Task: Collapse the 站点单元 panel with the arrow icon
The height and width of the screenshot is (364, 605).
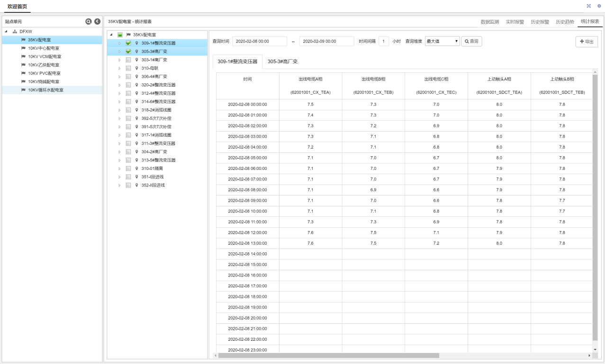Action: 97,22
